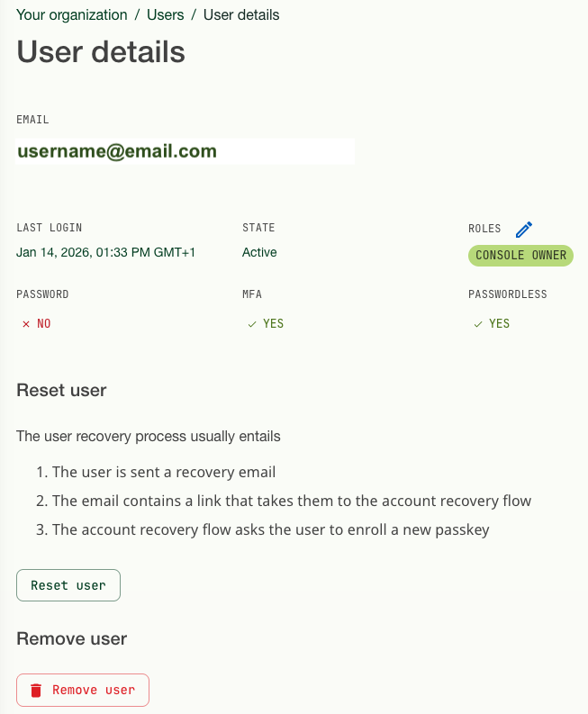Go to Your organization breadcrumb

[x=72, y=14]
